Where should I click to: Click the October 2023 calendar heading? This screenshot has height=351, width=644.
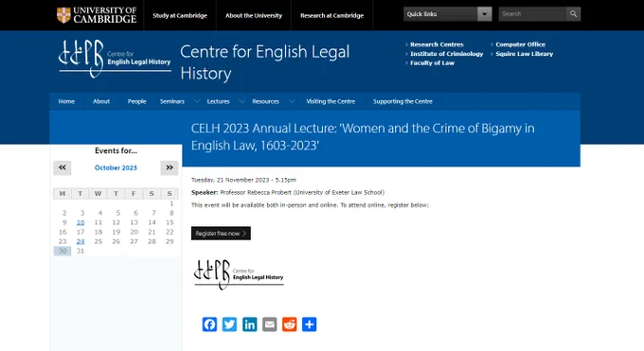(x=116, y=167)
